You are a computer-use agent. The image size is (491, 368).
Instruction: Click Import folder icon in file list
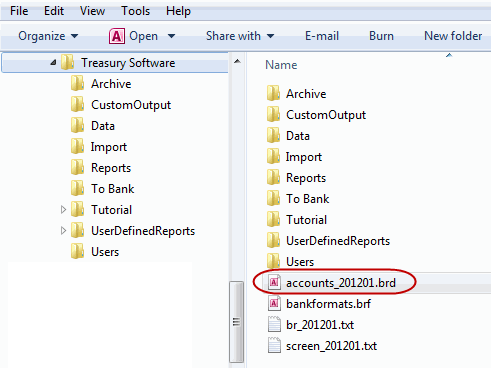273,156
